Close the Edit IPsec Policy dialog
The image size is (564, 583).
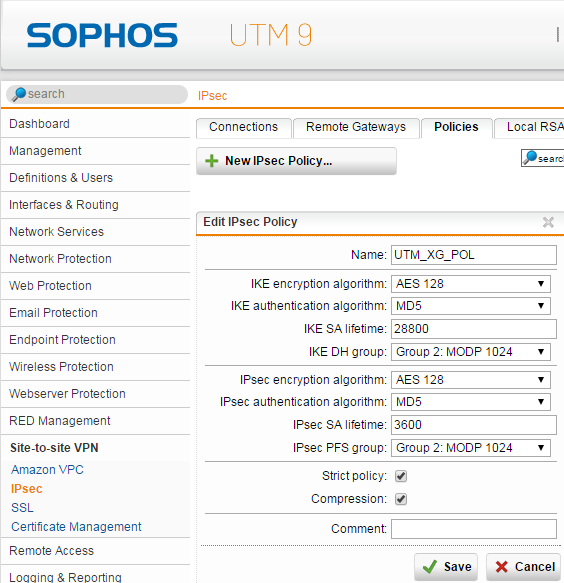[548, 222]
